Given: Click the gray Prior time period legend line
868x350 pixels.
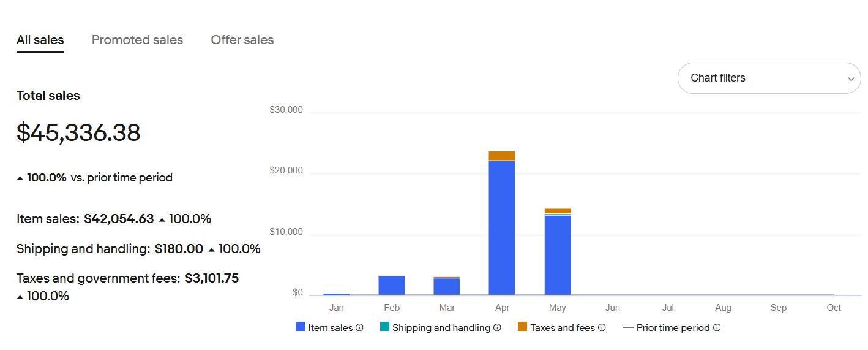Looking at the screenshot, I should click(627, 328).
